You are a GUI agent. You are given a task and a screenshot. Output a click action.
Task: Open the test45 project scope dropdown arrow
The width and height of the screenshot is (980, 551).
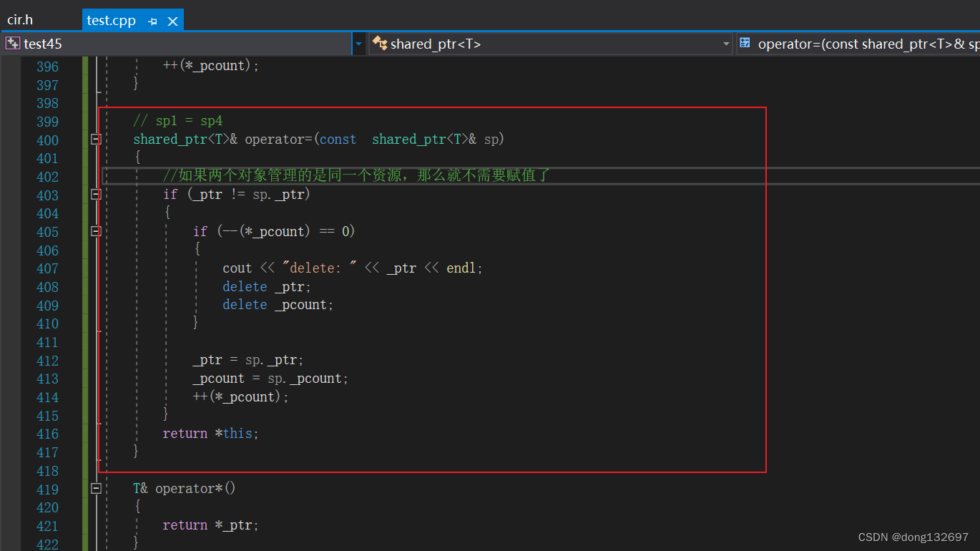pos(358,44)
